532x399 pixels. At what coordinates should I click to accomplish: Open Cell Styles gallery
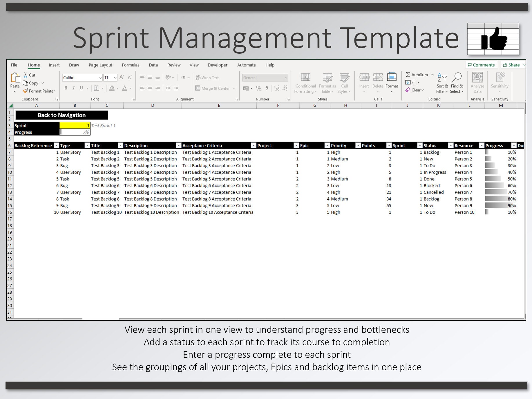point(344,83)
